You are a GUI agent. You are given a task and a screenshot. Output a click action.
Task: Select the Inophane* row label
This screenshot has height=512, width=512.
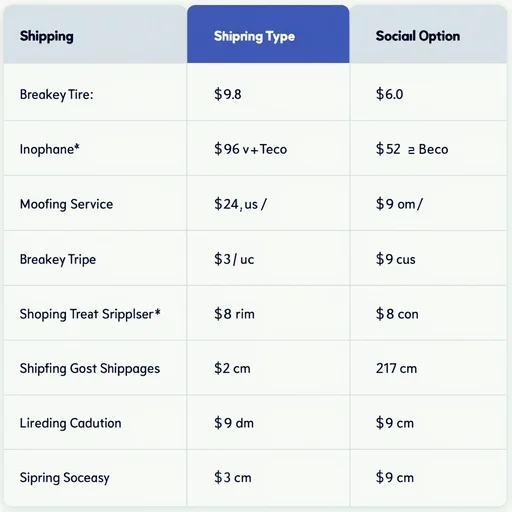pos(50,149)
